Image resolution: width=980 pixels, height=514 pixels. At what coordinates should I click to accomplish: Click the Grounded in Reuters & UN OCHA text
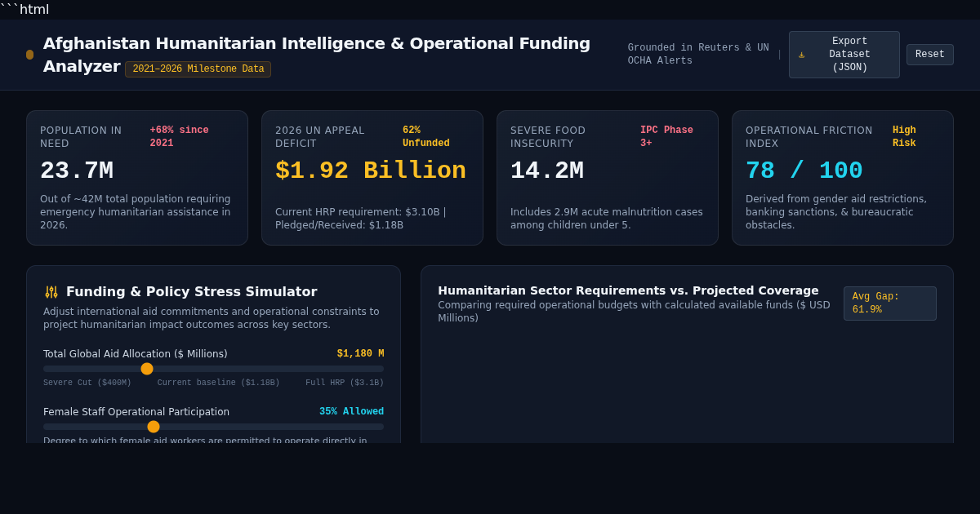click(x=698, y=55)
